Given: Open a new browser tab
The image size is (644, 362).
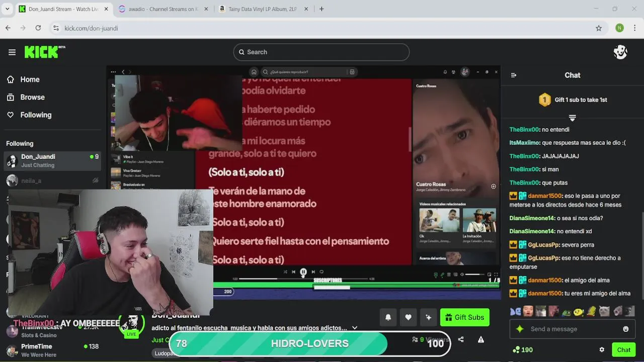Looking at the screenshot, I should [x=321, y=9].
